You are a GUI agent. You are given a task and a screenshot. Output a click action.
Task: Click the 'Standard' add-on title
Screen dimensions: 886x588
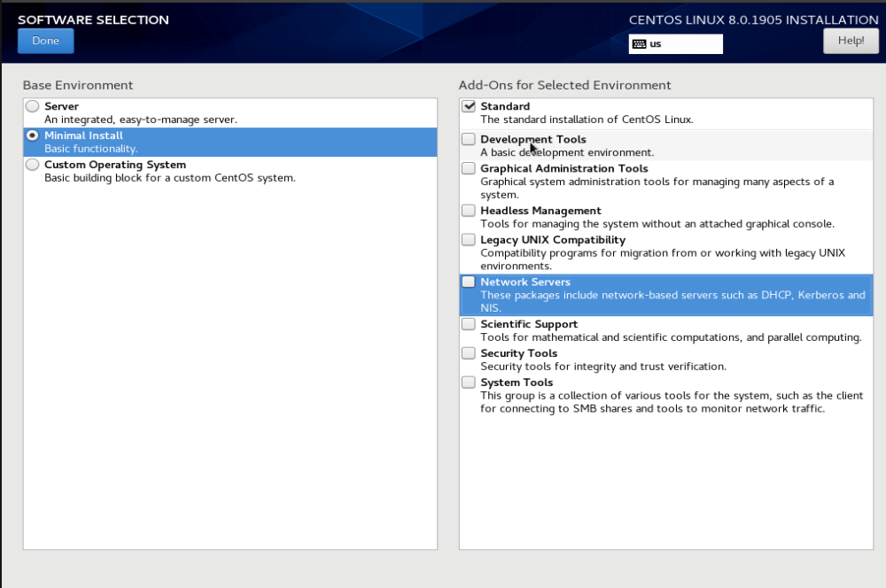(x=505, y=106)
